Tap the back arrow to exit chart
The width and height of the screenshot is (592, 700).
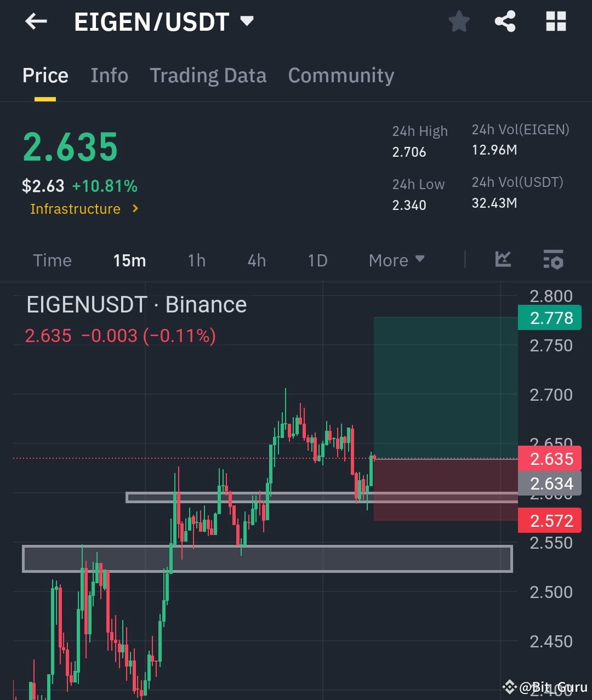coord(35,21)
